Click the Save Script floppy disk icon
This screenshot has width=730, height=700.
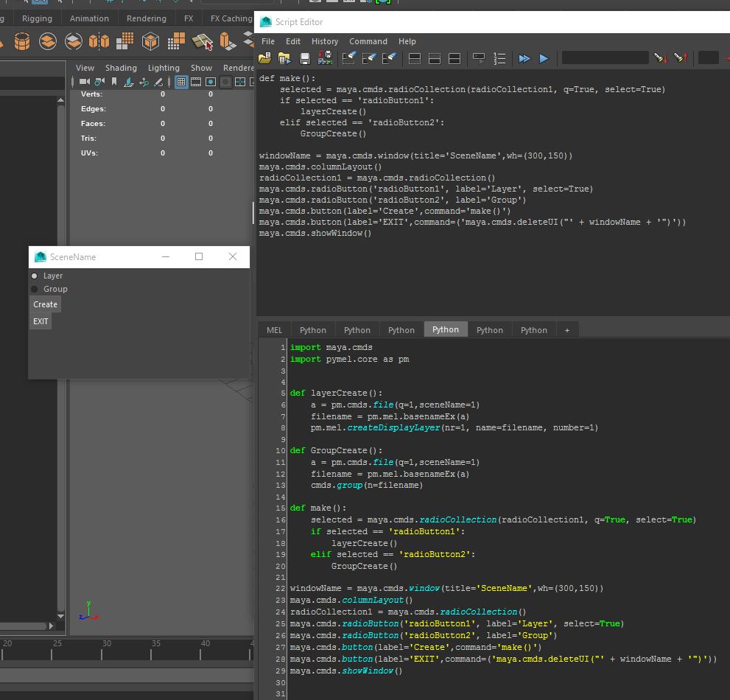click(x=304, y=58)
